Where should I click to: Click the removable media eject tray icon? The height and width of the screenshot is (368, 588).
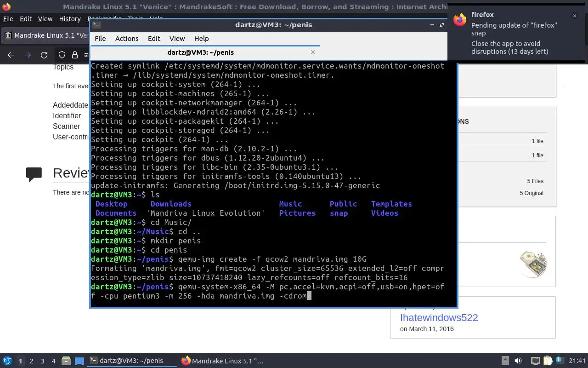tap(505, 361)
